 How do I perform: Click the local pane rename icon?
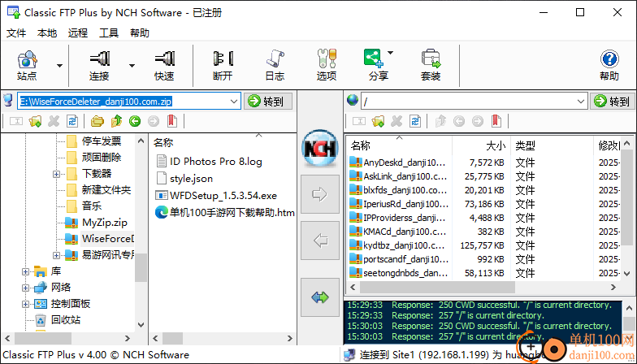click(16, 121)
